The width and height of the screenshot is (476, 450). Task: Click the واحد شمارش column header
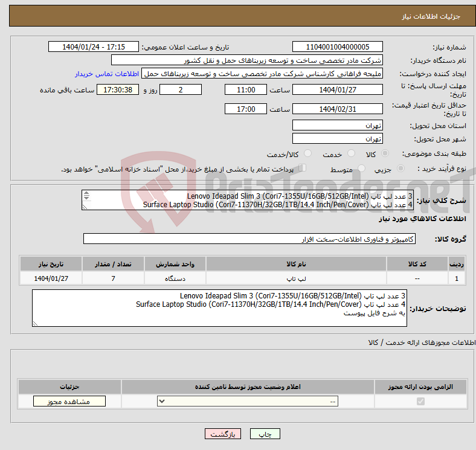click(175, 264)
